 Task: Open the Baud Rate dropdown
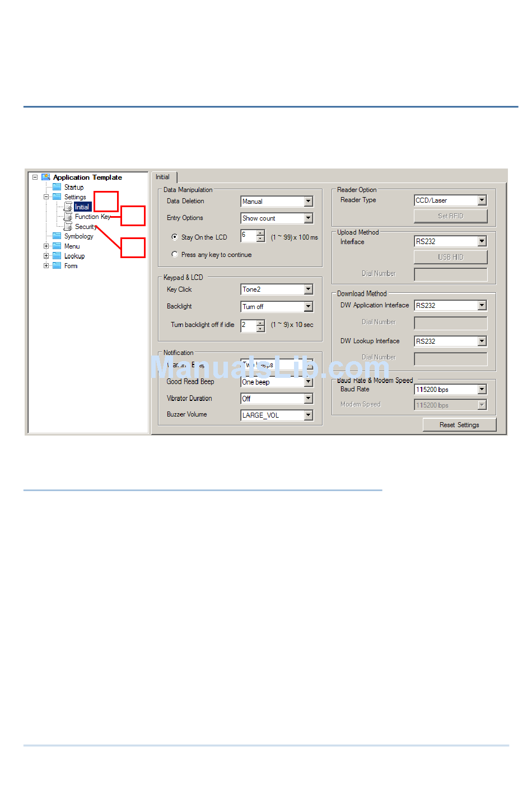click(482, 389)
